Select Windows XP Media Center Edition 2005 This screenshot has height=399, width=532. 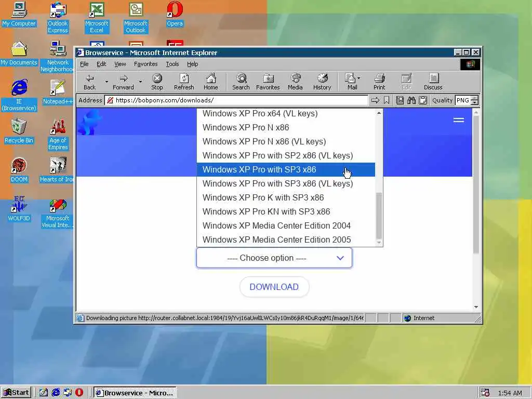286,240
